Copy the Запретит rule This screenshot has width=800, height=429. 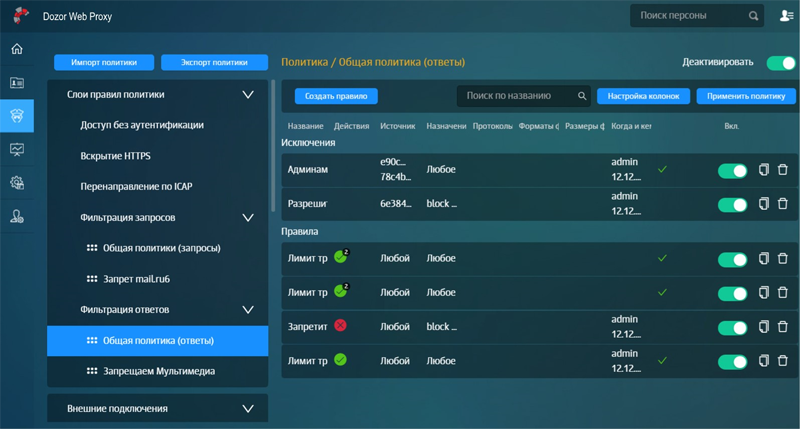tap(763, 326)
